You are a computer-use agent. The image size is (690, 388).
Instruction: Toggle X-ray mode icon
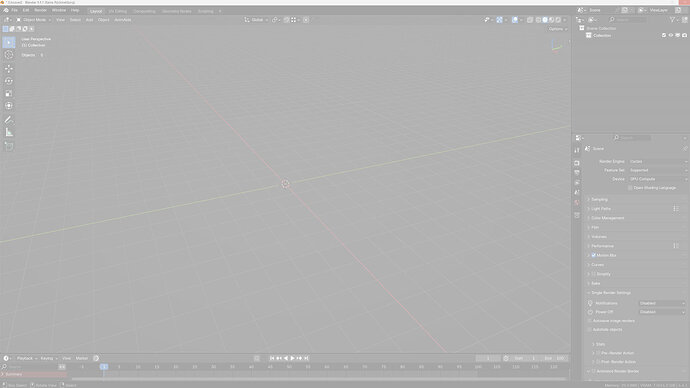tap(530, 20)
